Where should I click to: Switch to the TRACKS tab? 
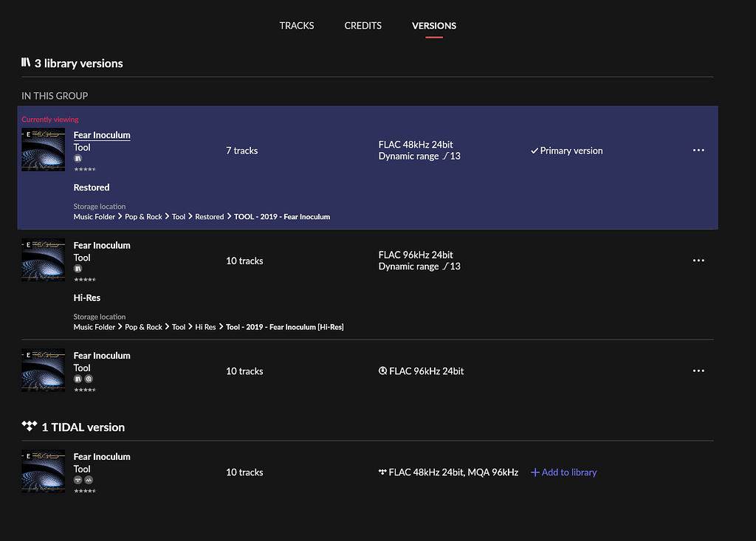[297, 25]
